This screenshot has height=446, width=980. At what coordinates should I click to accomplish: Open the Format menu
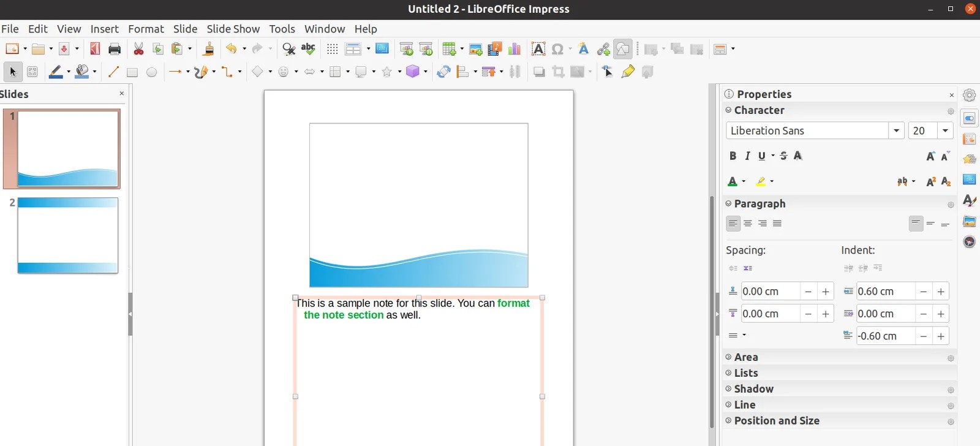pyautogui.click(x=146, y=29)
